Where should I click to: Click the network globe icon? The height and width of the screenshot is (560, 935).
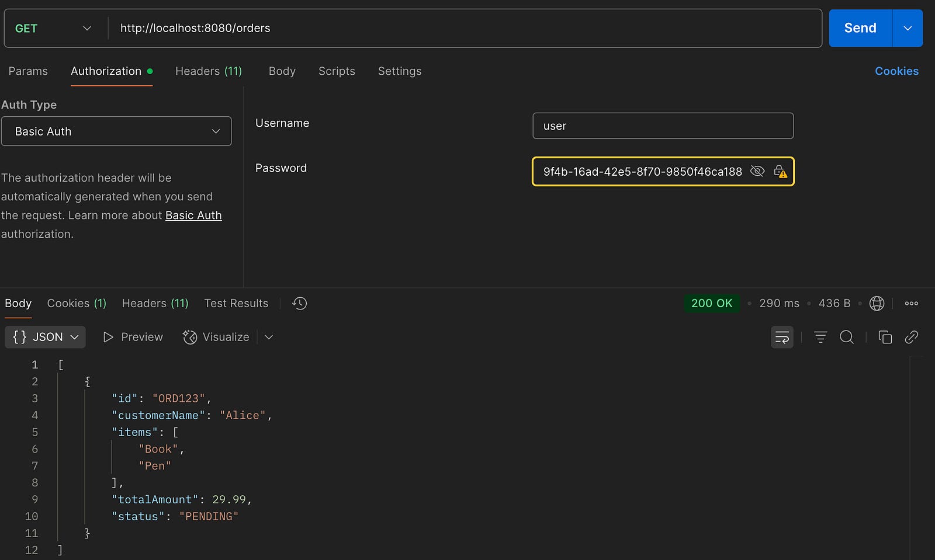pos(877,303)
